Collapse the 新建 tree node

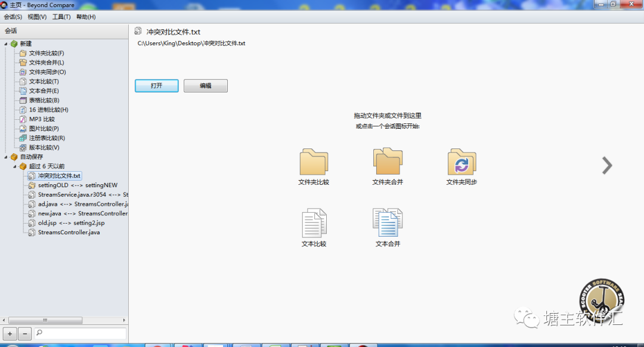[x=6, y=44]
